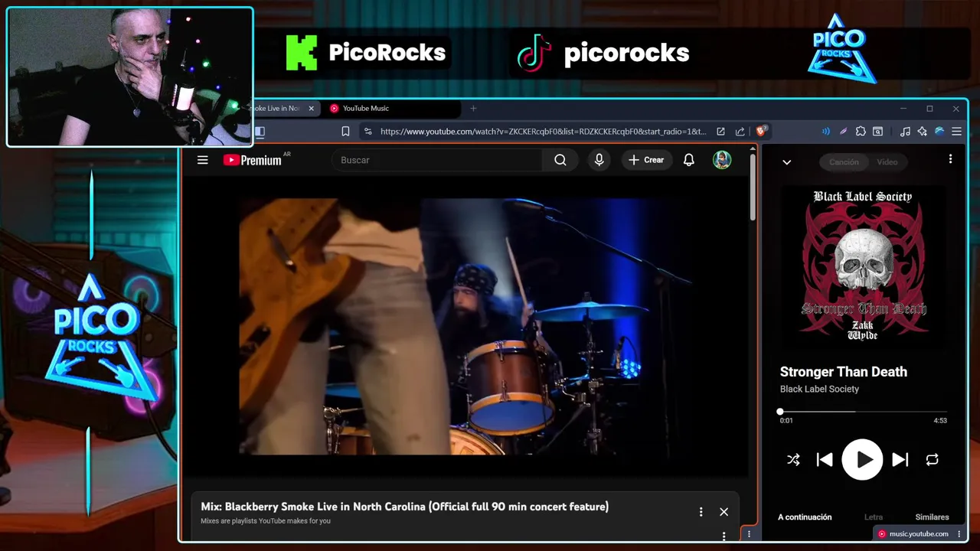
Task: Open the extensions puzzle-piece menu
Action: [861, 132]
